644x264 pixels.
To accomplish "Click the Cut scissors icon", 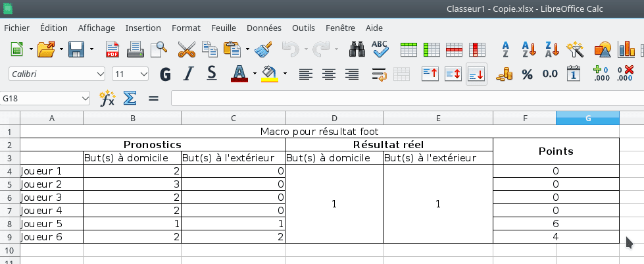I will [187, 49].
